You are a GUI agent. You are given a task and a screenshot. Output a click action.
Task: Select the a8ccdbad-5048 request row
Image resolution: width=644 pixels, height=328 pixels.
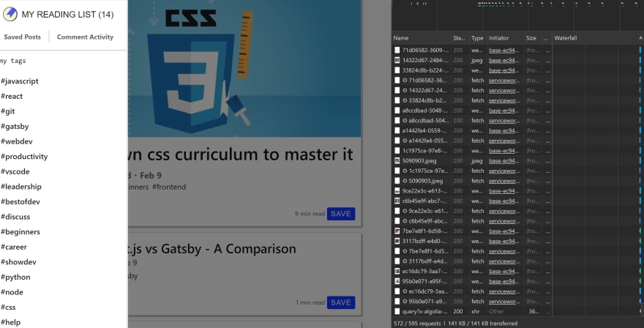517,111
